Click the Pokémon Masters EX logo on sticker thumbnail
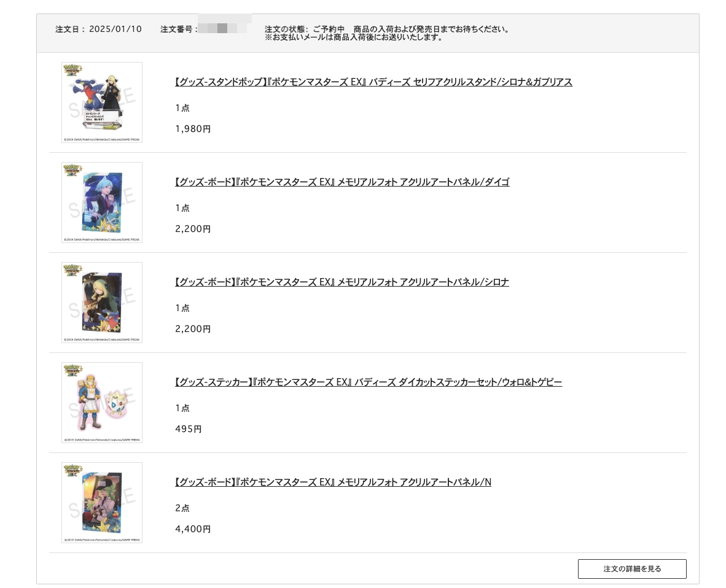Viewport: 726px width, 588px height. coord(72,371)
